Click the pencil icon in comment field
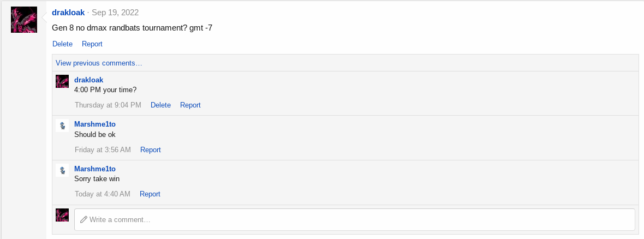 [84, 220]
